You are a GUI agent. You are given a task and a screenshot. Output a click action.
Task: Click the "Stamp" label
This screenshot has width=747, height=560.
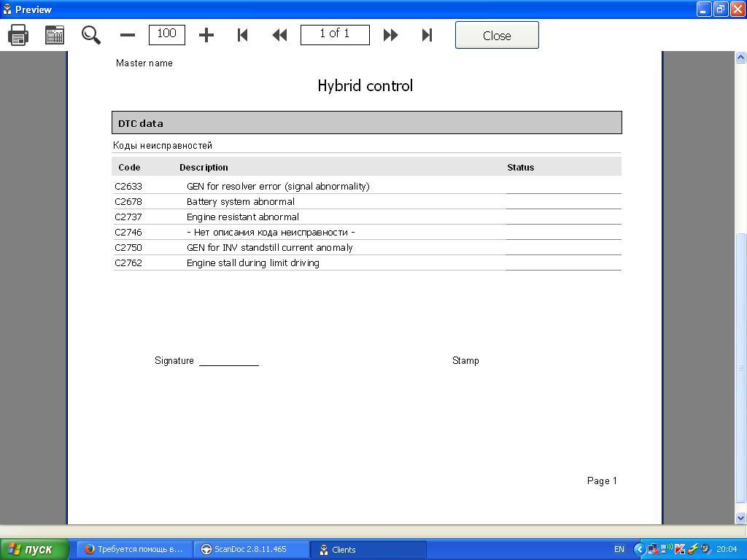pyautogui.click(x=465, y=360)
